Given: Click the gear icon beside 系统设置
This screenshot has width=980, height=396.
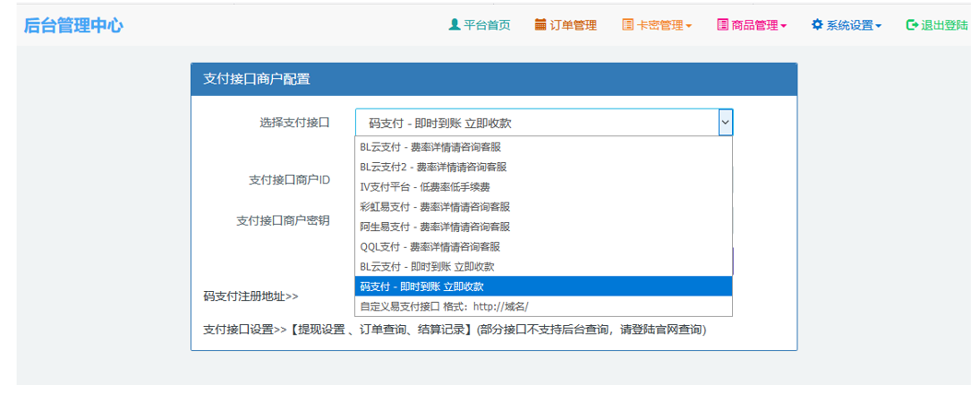Looking at the screenshot, I should (x=818, y=25).
